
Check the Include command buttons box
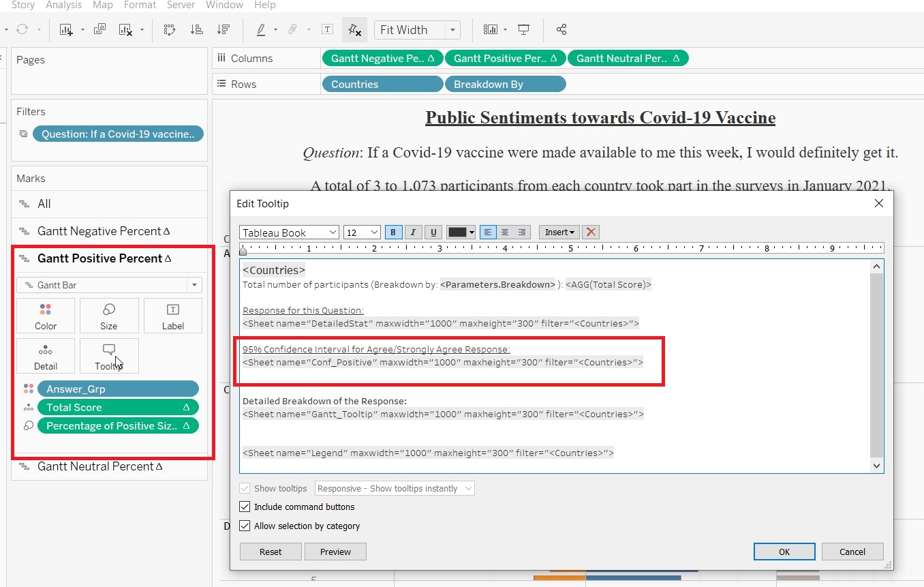pos(245,507)
